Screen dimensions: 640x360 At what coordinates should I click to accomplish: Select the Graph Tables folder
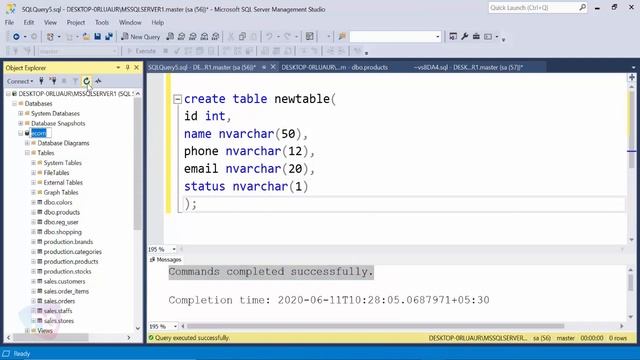point(60,192)
